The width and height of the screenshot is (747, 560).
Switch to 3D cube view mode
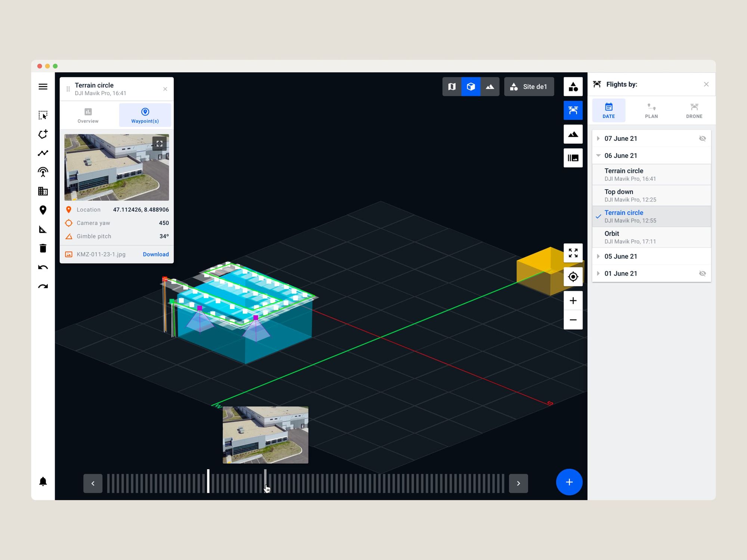[x=471, y=87]
